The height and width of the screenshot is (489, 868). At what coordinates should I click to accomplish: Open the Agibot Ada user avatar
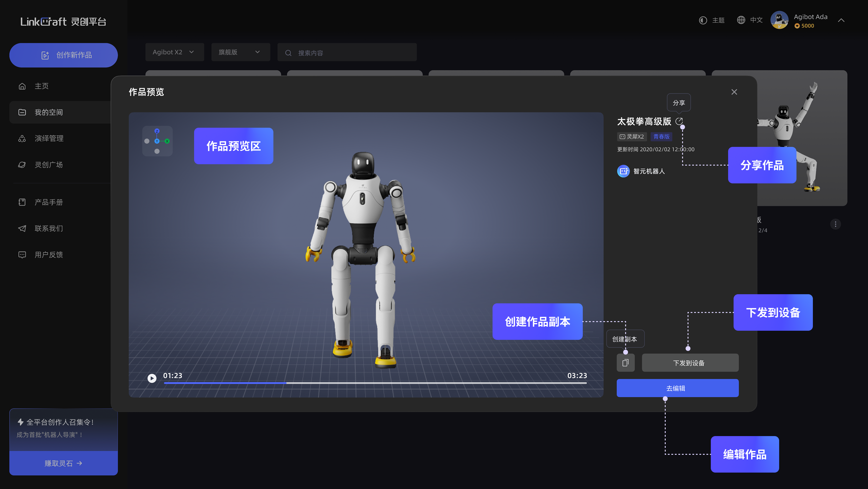pyautogui.click(x=779, y=20)
